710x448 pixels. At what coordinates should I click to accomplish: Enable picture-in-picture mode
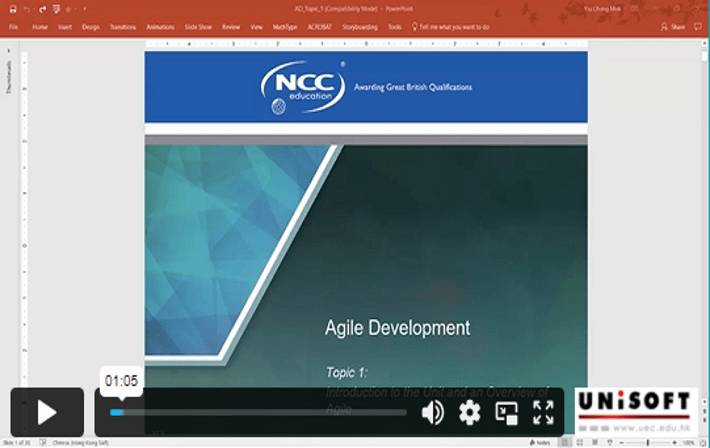click(x=506, y=412)
